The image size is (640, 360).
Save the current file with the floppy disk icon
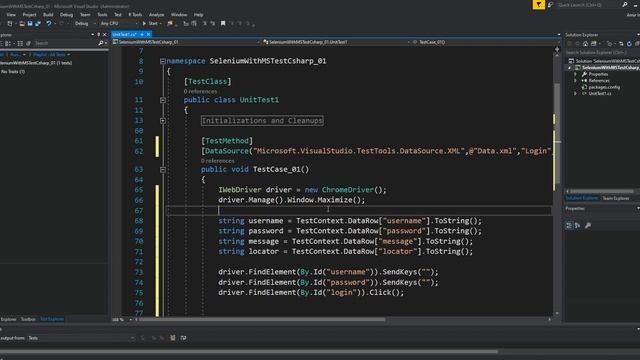[30, 24]
